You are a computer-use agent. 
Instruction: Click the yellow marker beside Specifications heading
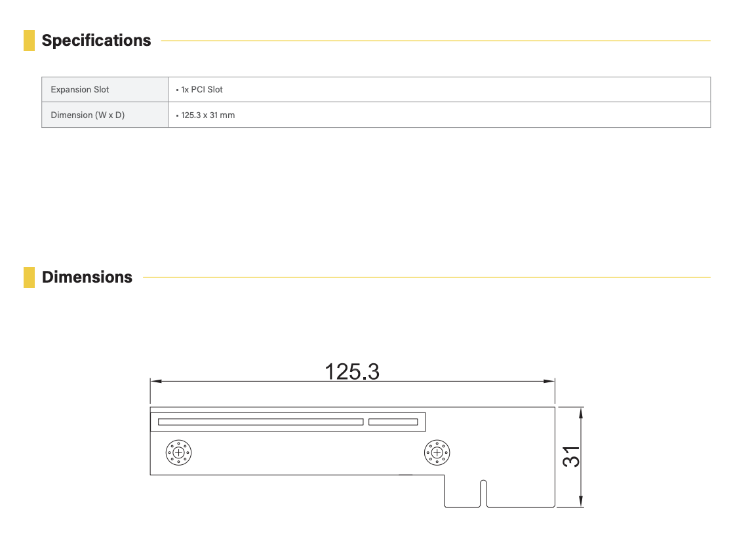click(29, 41)
